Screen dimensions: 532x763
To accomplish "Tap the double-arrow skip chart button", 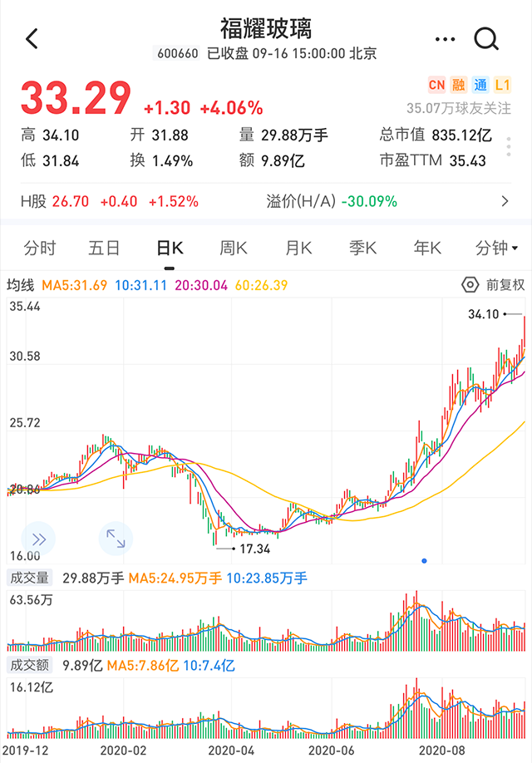I will click(x=38, y=539).
